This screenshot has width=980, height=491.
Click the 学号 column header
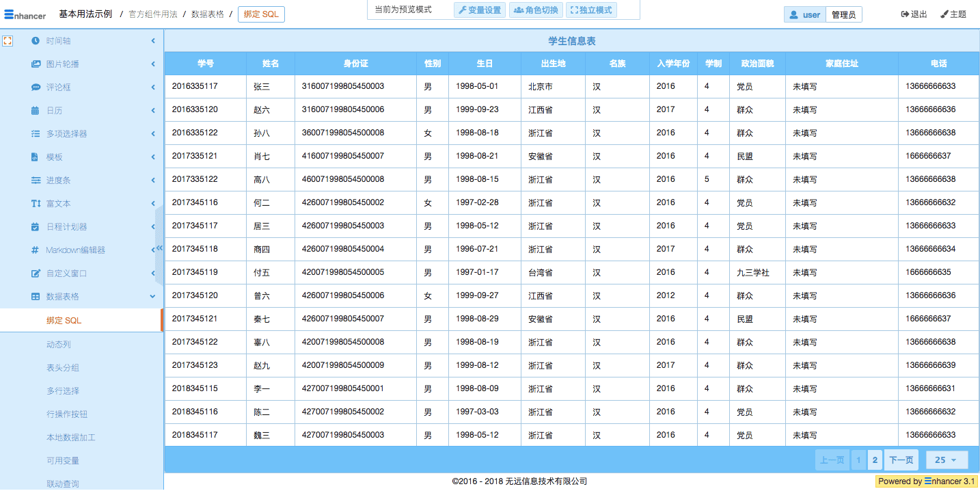click(206, 64)
